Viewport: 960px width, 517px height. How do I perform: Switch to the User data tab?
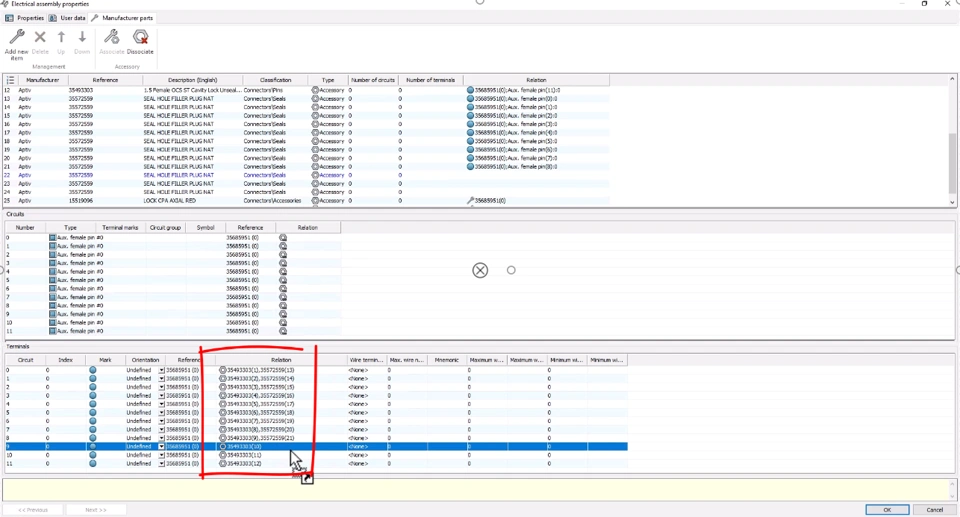tap(67, 18)
